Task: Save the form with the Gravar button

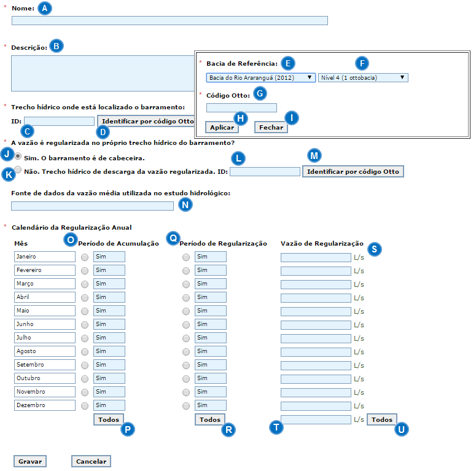Action: [x=29, y=461]
